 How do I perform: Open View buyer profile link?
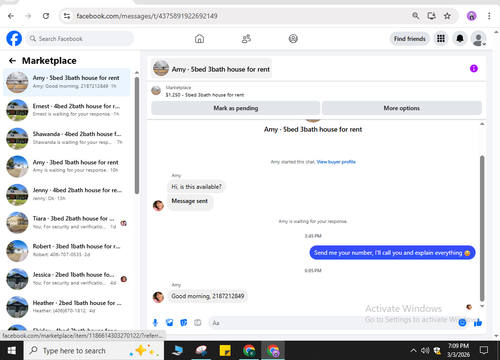(x=336, y=162)
